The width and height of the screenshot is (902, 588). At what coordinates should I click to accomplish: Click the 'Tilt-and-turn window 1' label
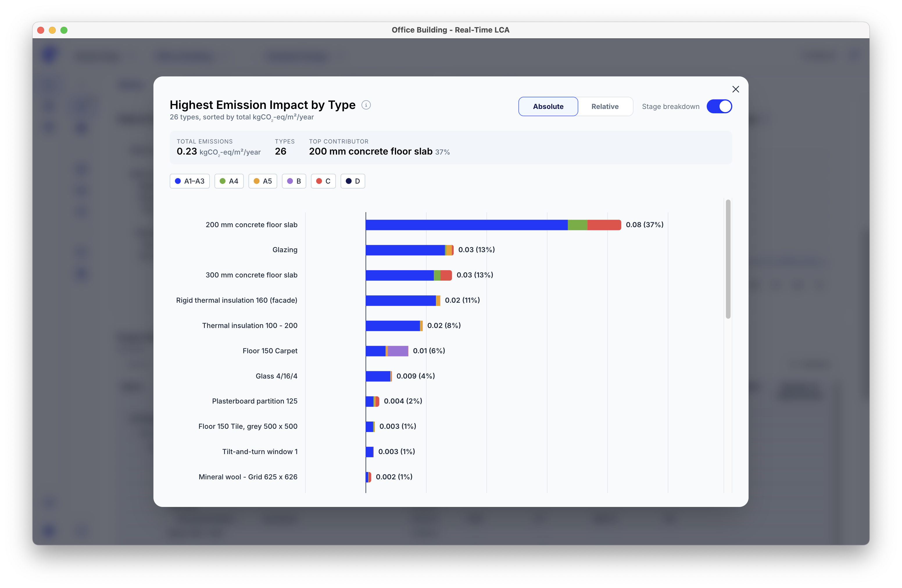260,452
